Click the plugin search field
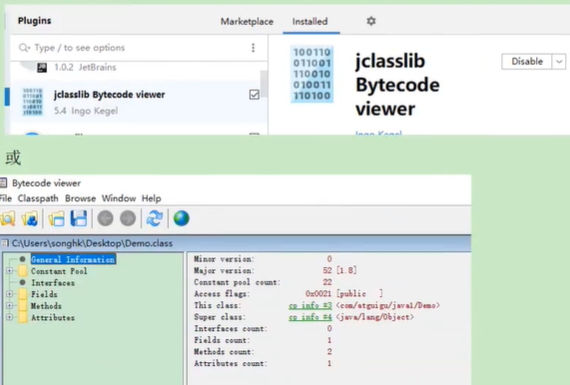The height and width of the screenshot is (385, 570). coord(134,48)
